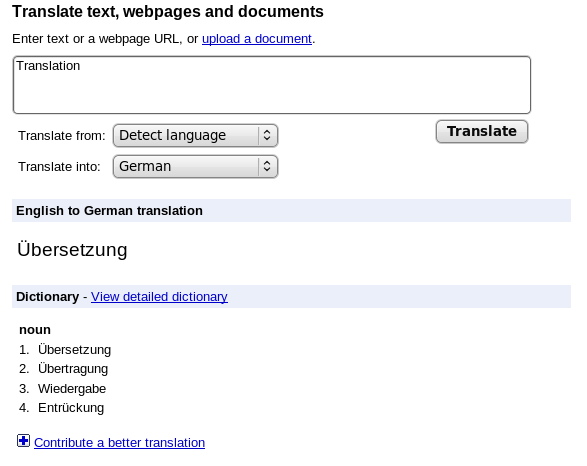Click the page title Translate text, webpages
This screenshot has width=587, height=466.
tap(168, 12)
